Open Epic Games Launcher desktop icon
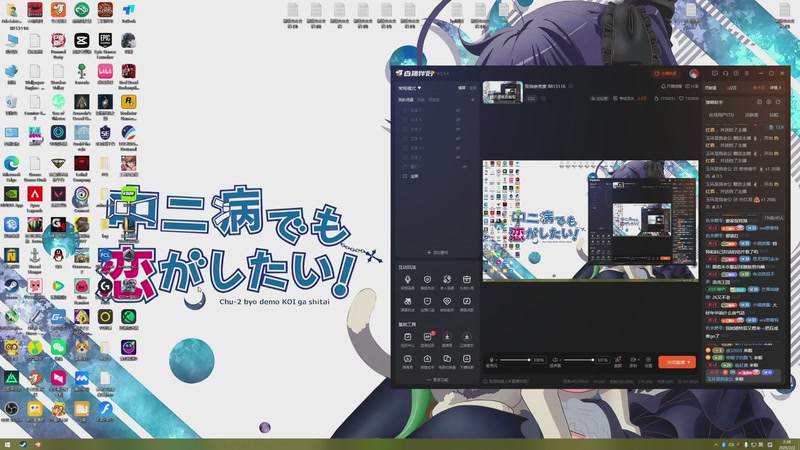 coord(105,44)
